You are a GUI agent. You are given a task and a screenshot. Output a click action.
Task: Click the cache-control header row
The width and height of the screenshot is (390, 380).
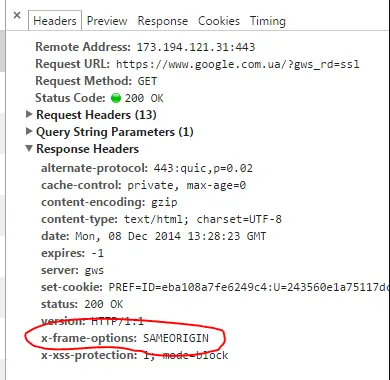tap(143, 185)
